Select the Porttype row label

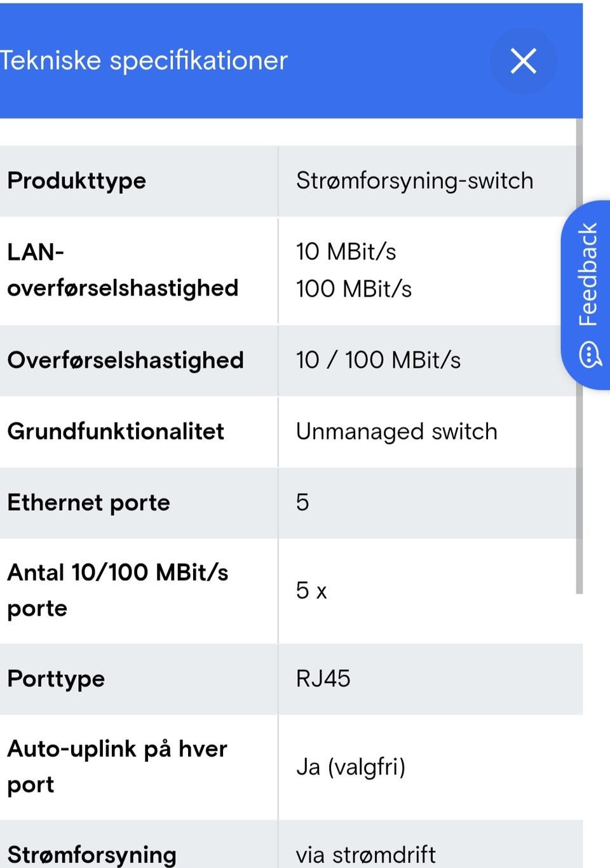[56, 679]
